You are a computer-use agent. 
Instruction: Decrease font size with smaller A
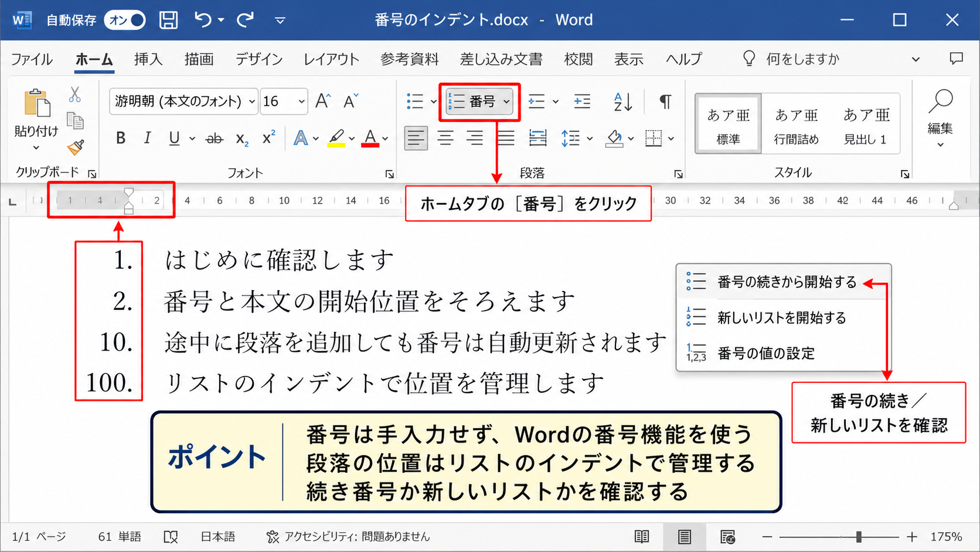click(x=351, y=101)
